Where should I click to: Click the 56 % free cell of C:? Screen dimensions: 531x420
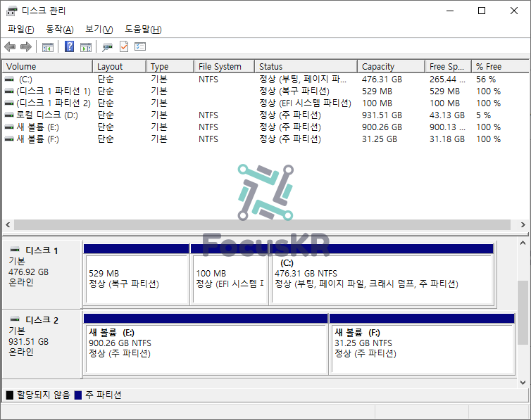(x=486, y=79)
